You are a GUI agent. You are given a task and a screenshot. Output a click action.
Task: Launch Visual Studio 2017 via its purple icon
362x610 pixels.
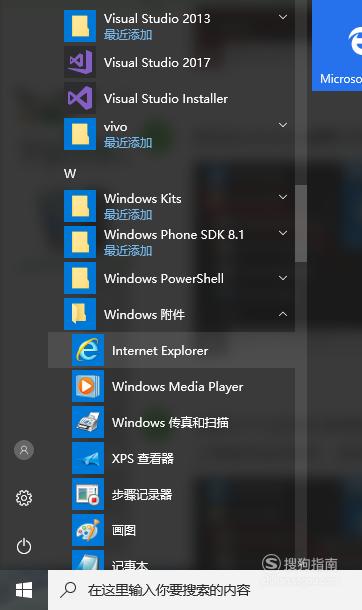tap(80, 62)
